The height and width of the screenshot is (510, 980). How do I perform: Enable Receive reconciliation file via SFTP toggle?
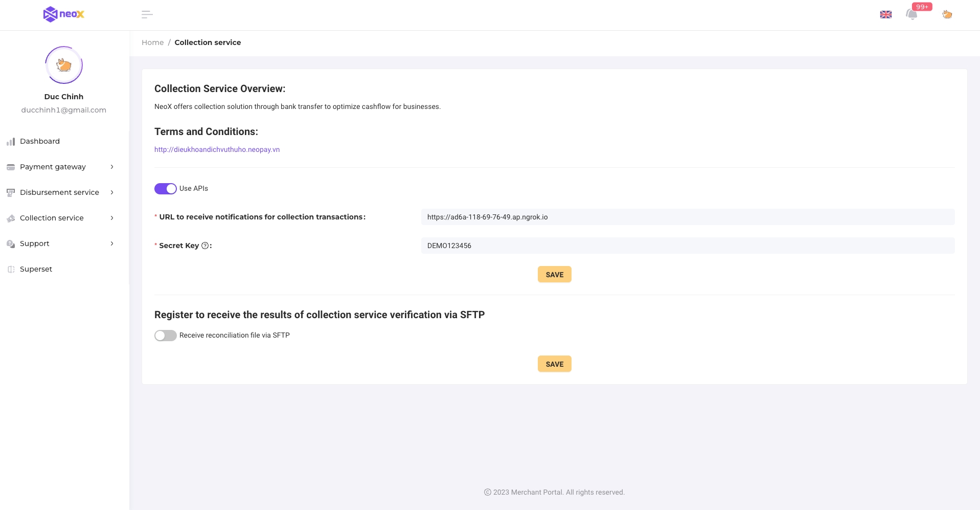pos(165,336)
